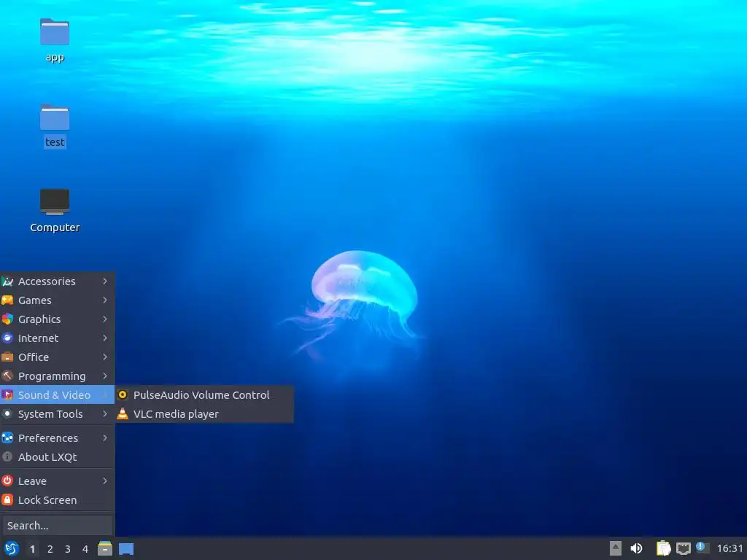Click the Programming hammer icon in the menu
Viewport: 747px width, 560px height.
point(7,376)
